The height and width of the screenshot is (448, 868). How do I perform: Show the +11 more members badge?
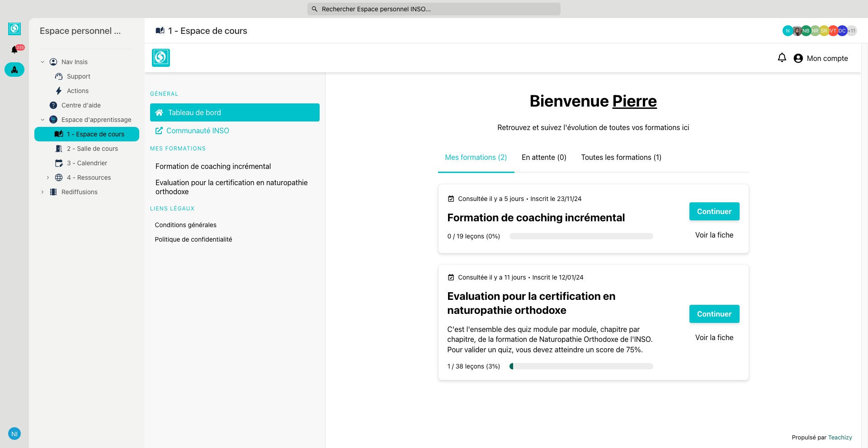click(x=852, y=31)
